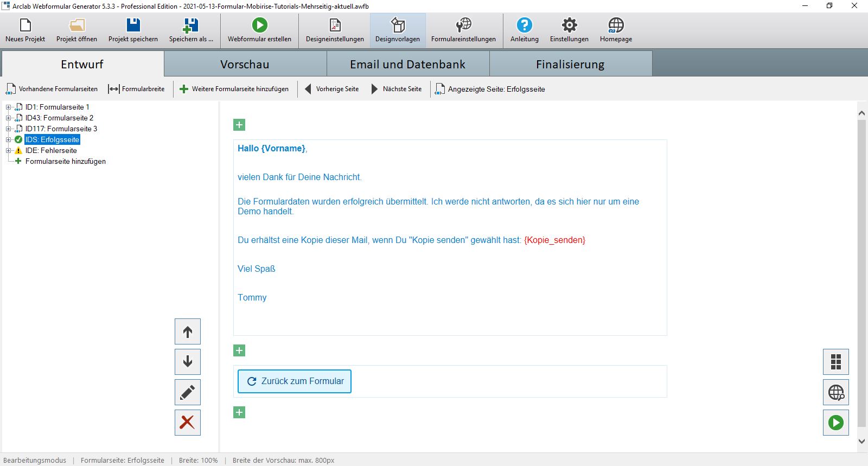Click Bearbeitungsmodus in status bar
The image size is (868, 466).
click(x=35, y=460)
